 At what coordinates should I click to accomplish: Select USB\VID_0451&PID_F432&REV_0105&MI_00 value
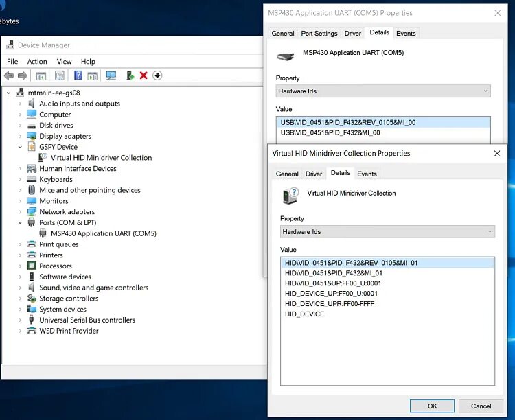[383, 122]
